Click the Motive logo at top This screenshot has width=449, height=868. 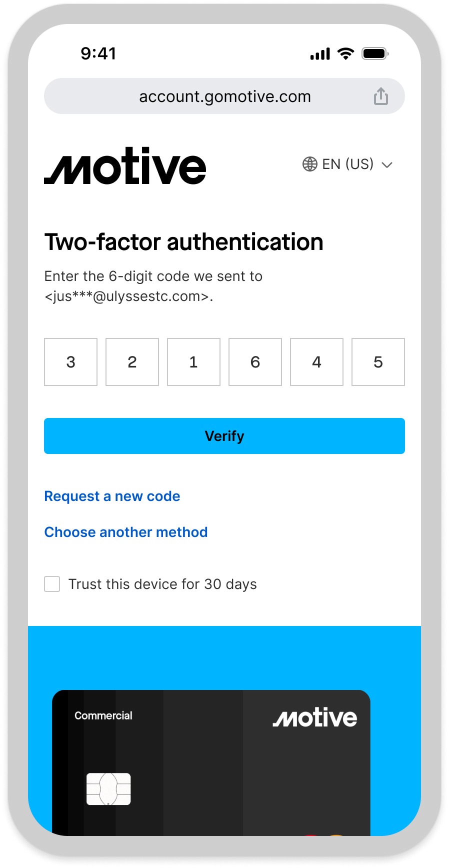(125, 166)
